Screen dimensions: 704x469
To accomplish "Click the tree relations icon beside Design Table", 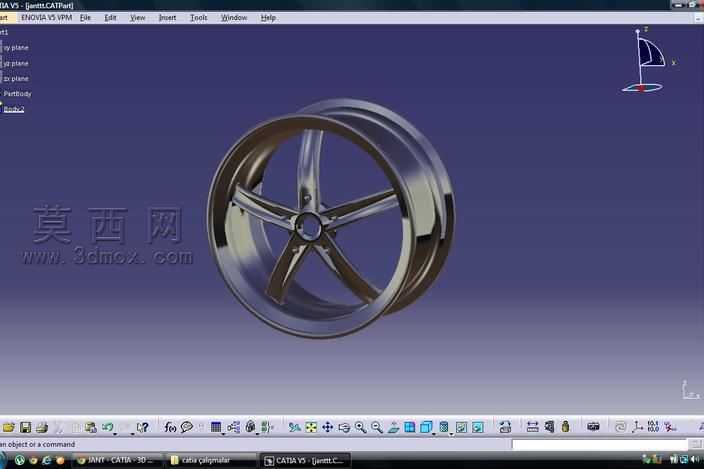I will coord(233,427).
